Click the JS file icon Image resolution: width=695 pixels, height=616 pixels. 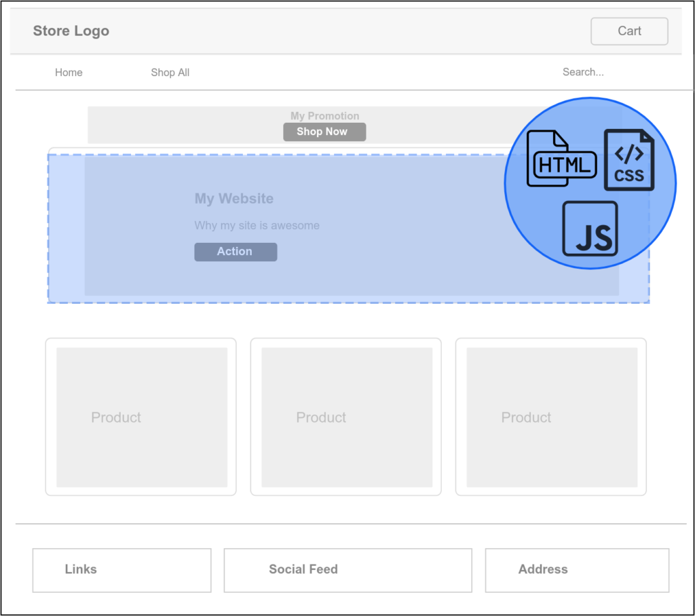[590, 229]
